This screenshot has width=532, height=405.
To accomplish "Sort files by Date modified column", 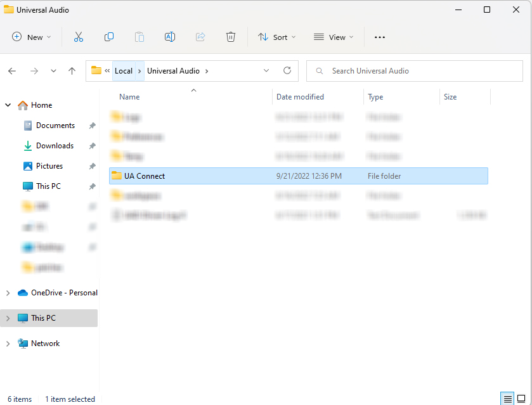I will click(300, 97).
